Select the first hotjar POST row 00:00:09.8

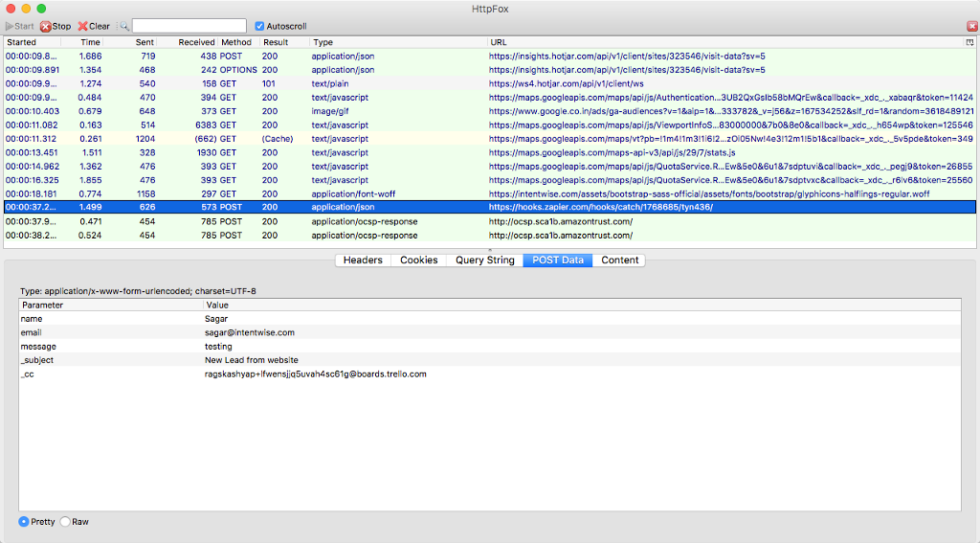(x=490, y=57)
